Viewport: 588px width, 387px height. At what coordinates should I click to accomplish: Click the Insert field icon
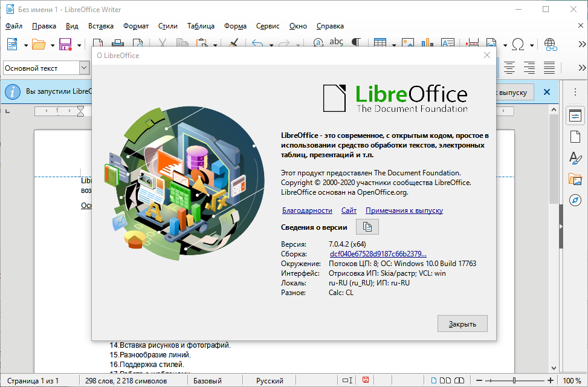pos(491,42)
